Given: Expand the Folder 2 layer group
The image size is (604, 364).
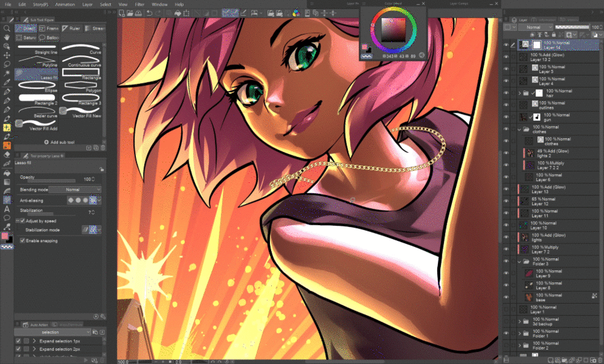Looking at the screenshot, I should click(x=520, y=346).
